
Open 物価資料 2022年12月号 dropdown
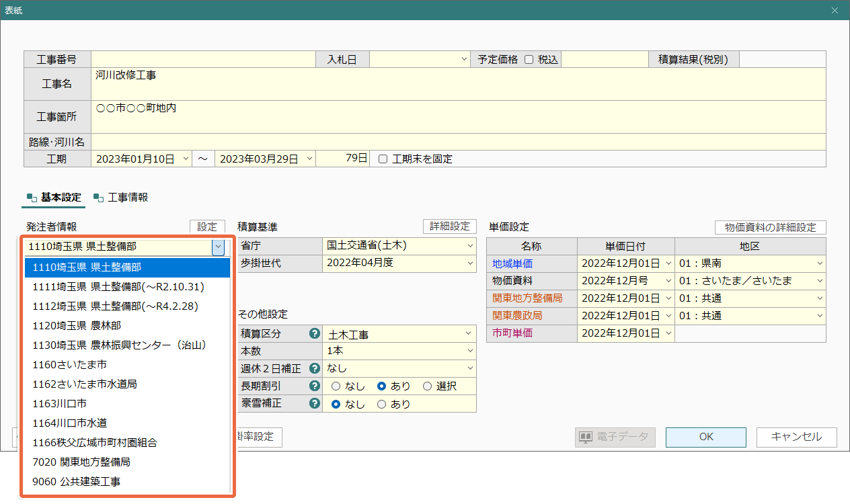(x=668, y=281)
